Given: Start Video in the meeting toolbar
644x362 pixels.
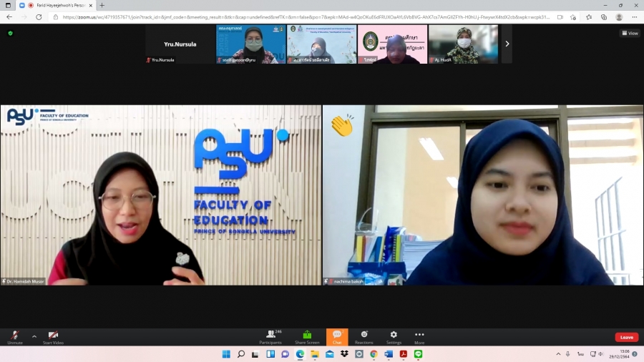Looking at the screenshot, I should (53, 336).
